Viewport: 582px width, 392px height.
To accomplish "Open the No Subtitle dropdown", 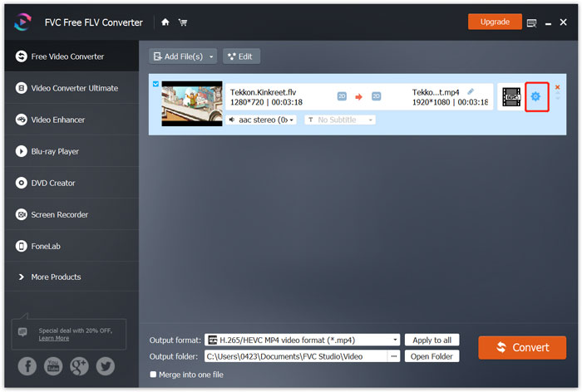I will point(340,120).
